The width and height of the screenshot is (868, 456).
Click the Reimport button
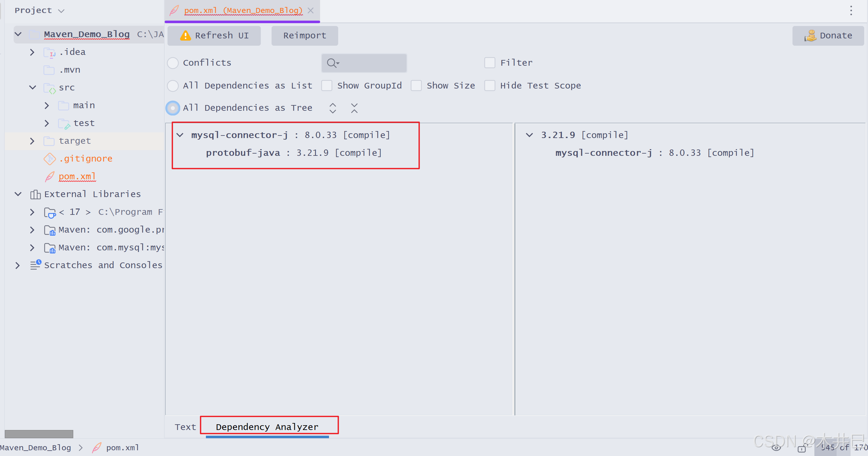[x=305, y=36]
